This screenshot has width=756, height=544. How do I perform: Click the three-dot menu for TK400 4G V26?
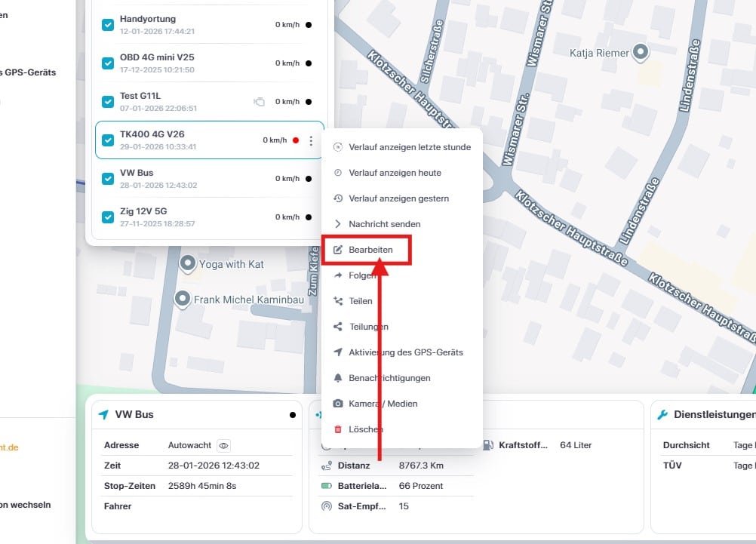tap(311, 140)
